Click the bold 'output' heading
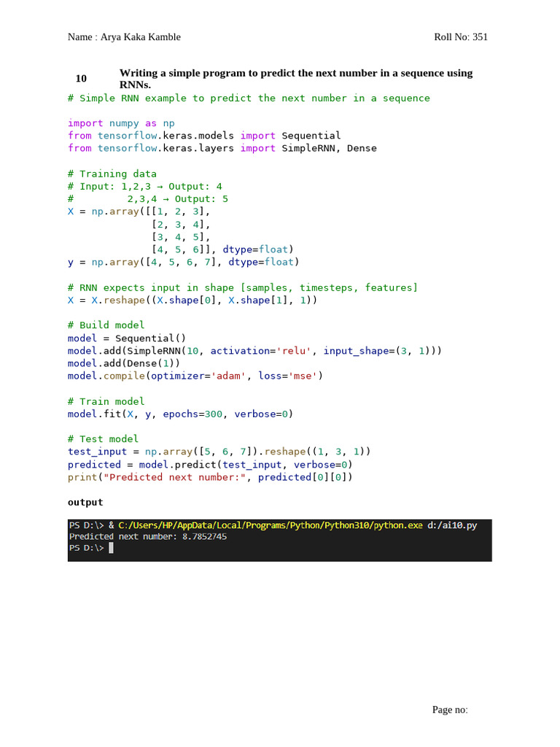Image resolution: width=560 pixels, height=747 pixels. [85, 503]
